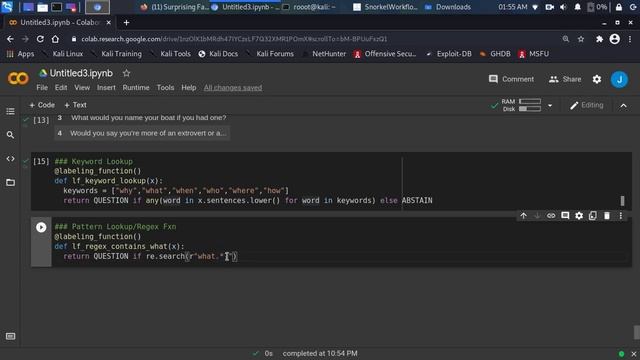Screen dimensions: 640x360
Task: Open the browser profile icon
Action: point(615,39)
